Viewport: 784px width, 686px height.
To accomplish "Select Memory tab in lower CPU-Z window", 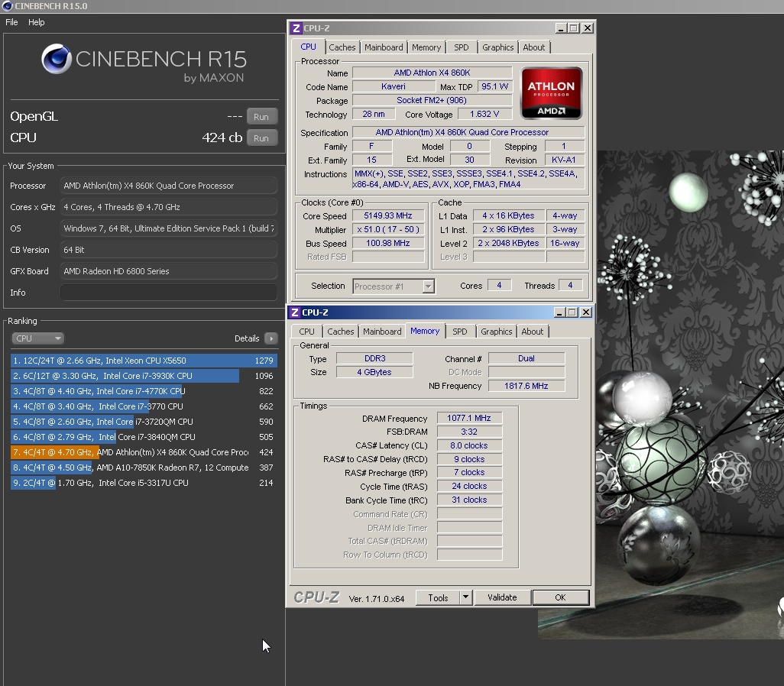I will (x=425, y=331).
